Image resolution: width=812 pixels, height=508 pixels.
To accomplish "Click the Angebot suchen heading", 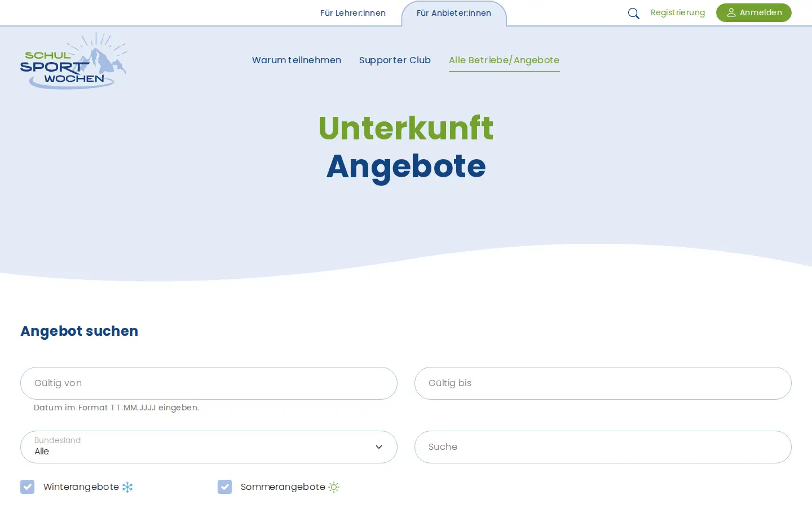I will pos(80,331).
